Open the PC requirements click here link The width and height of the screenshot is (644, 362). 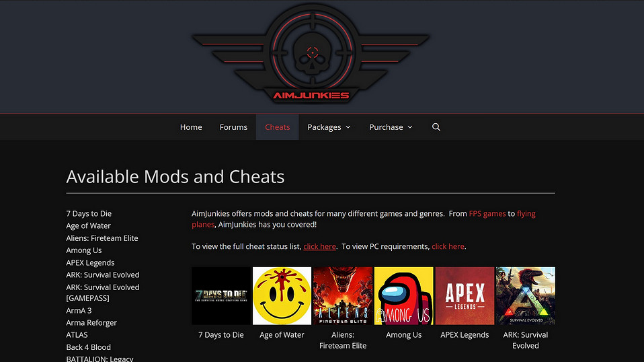(x=448, y=246)
